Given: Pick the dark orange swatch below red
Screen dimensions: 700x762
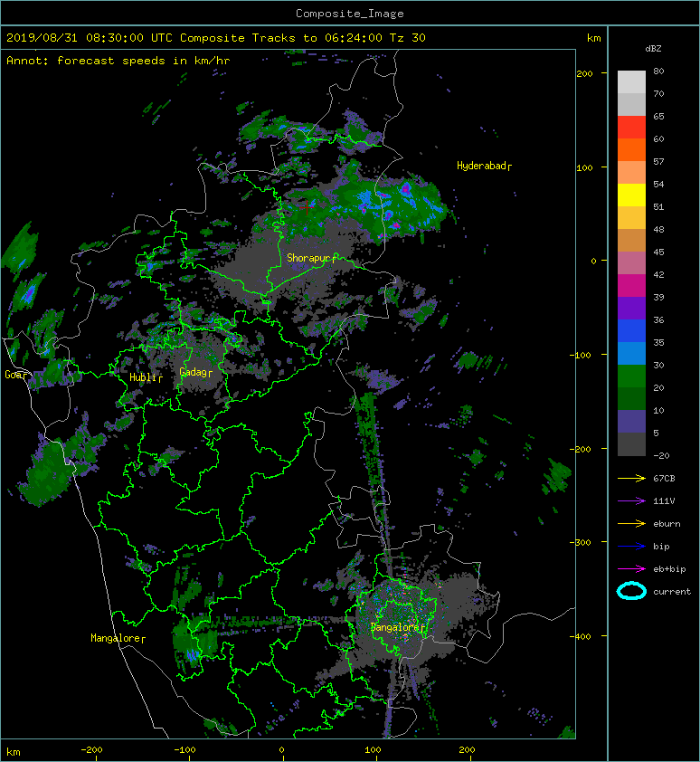Looking at the screenshot, I should (631, 149).
